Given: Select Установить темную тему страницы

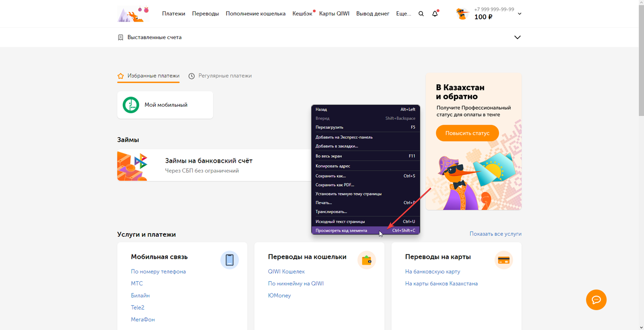Looking at the screenshot, I should click(365, 194).
